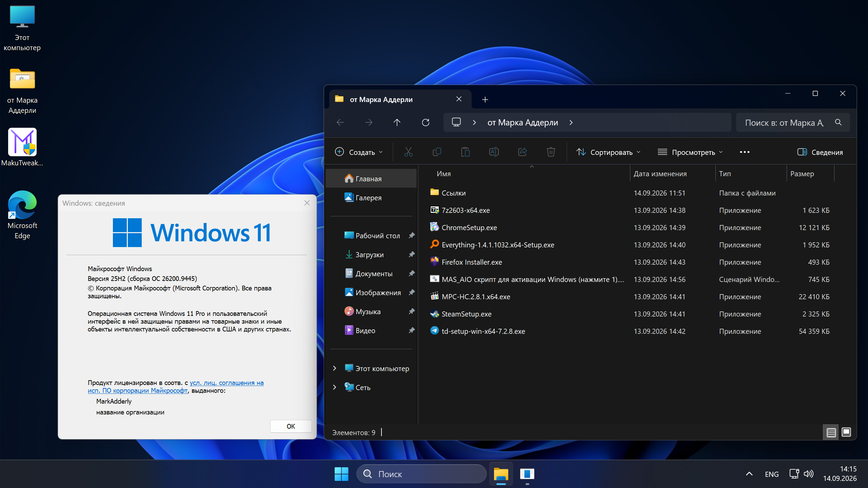Screen dimensions: 868x488
Task: Add a new Explorer tab
Action: 485,99
